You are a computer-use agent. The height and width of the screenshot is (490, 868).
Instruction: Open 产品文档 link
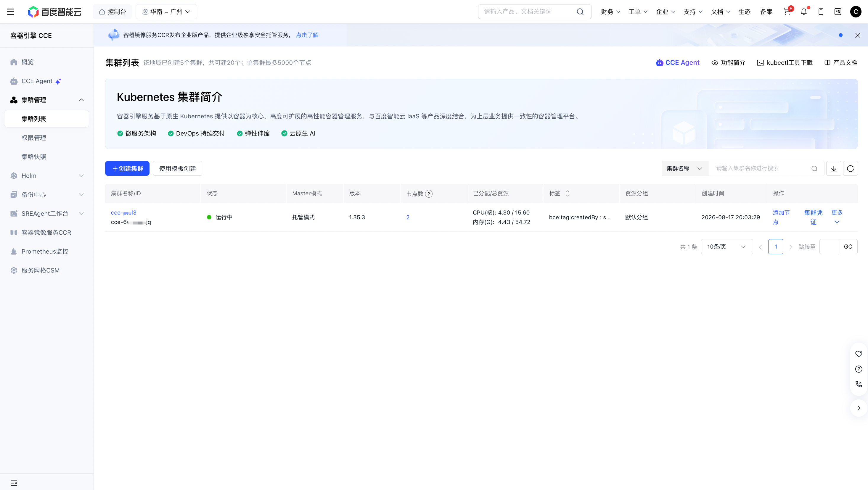pyautogui.click(x=841, y=63)
